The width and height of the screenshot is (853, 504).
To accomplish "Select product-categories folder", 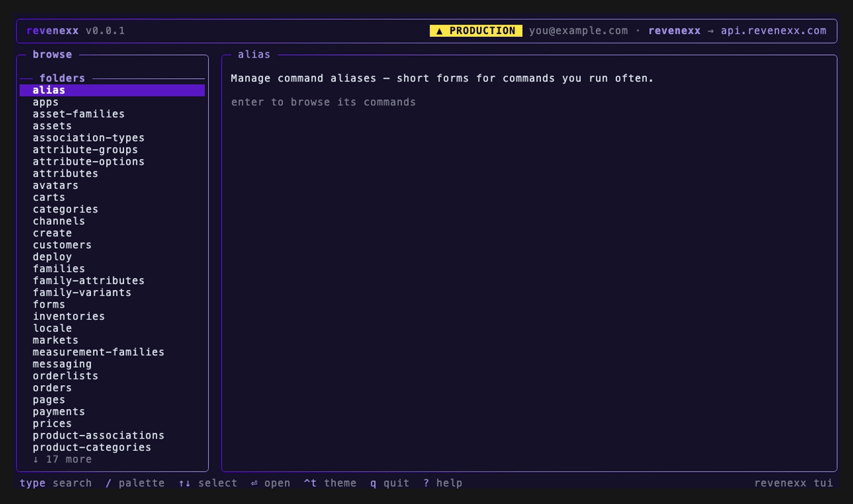I will pos(112,448).
